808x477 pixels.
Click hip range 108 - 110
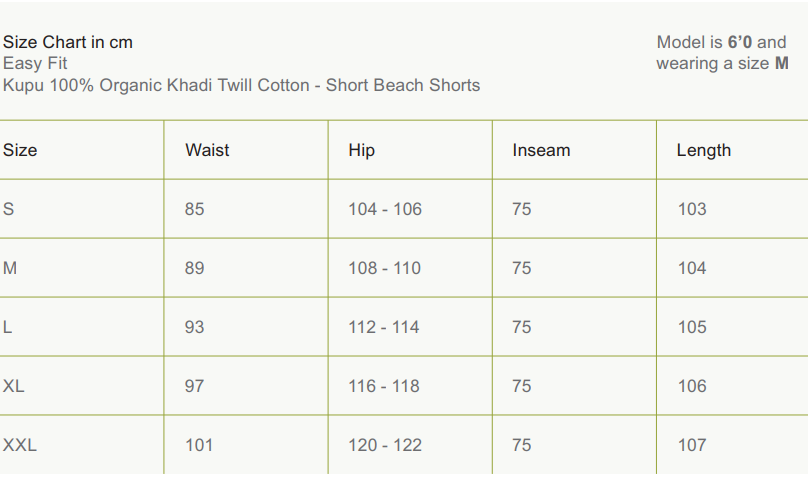(385, 268)
